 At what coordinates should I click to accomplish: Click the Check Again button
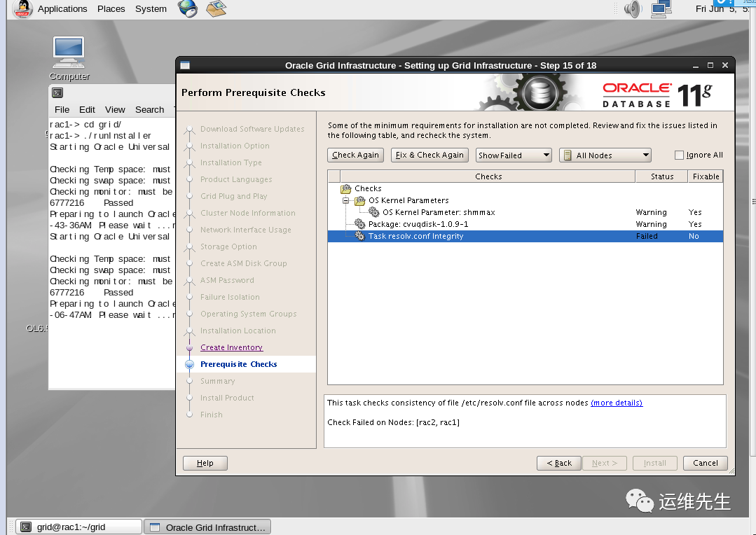tap(355, 155)
